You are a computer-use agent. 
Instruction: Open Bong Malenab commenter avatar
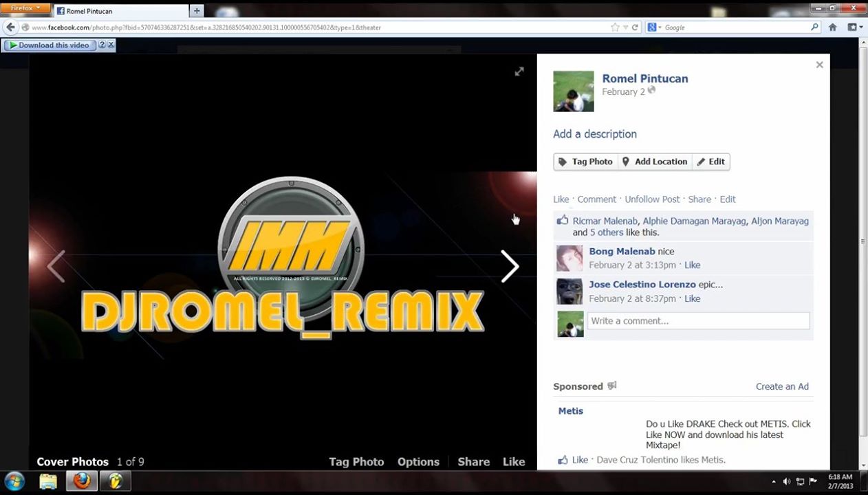[x=569, y=258]
